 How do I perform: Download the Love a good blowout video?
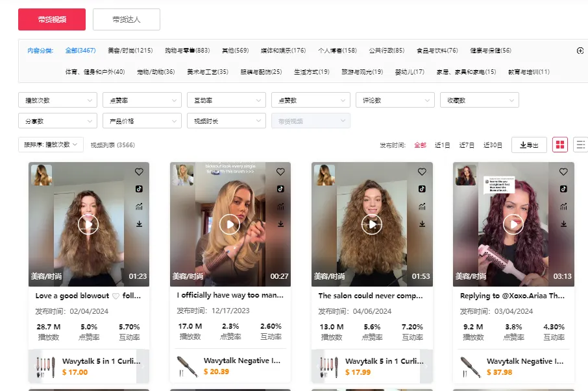point(139,224)
